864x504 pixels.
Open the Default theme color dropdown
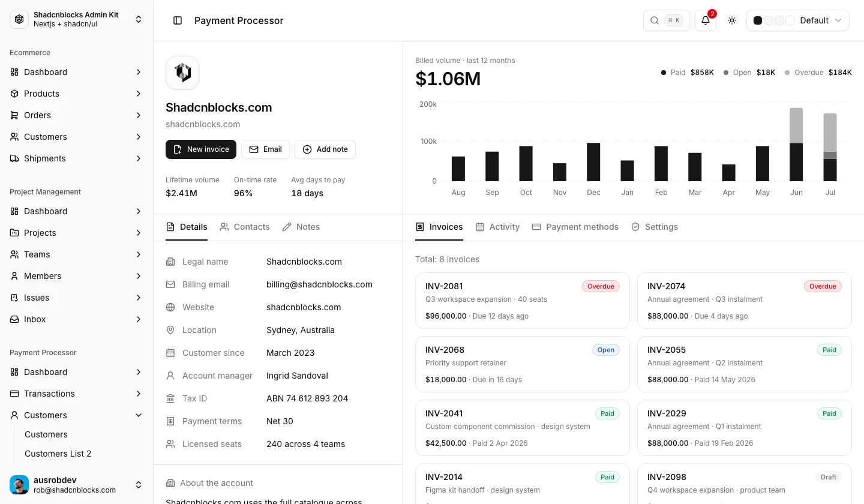(798, 20)
